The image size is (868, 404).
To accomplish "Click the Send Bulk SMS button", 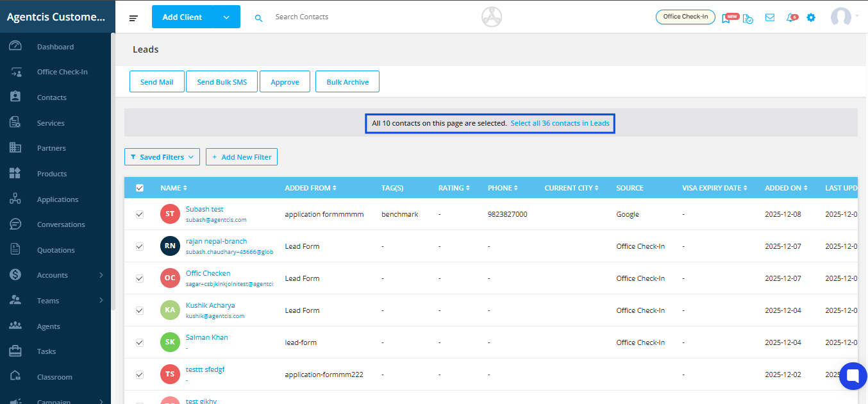I will [x=221, y=82].
